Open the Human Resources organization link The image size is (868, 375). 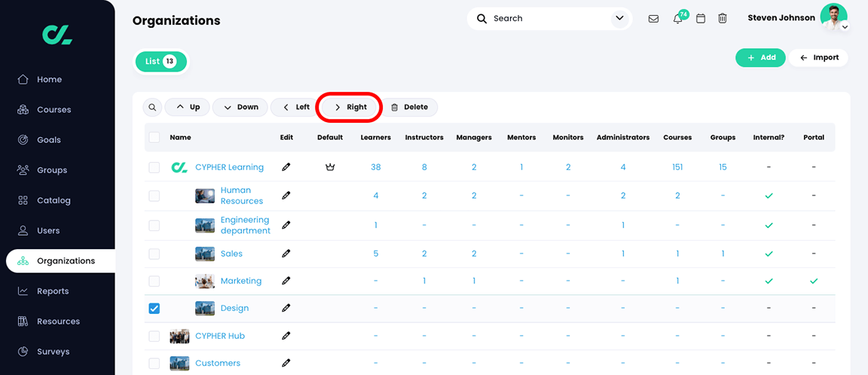coord(242,196)
